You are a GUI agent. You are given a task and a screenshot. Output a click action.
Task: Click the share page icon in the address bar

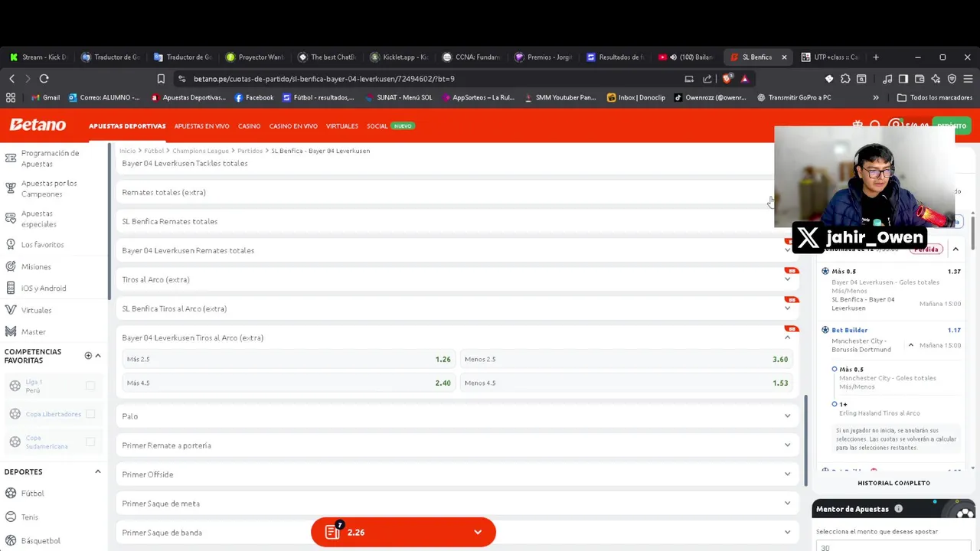(707, 78)
